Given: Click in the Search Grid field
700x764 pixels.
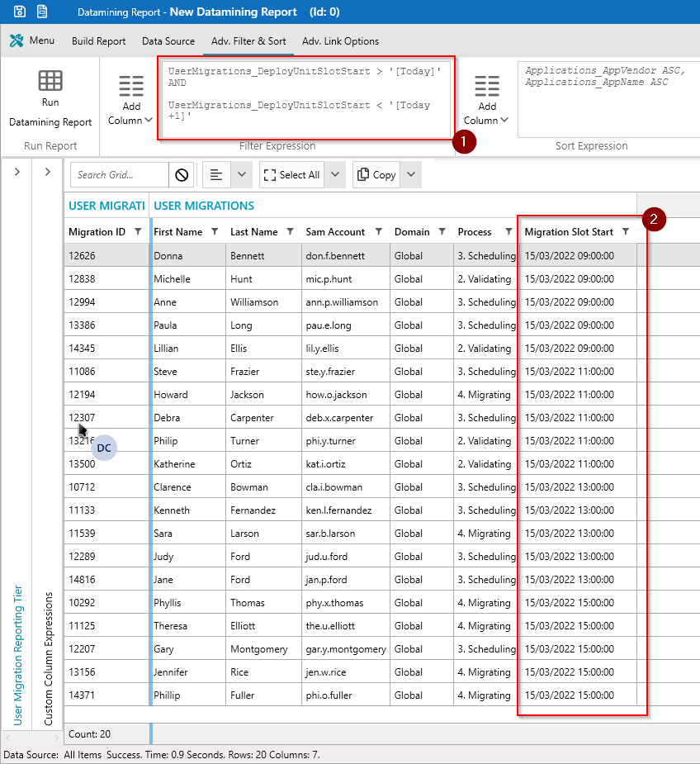Looking at the screenshot, I should [120, 175].
